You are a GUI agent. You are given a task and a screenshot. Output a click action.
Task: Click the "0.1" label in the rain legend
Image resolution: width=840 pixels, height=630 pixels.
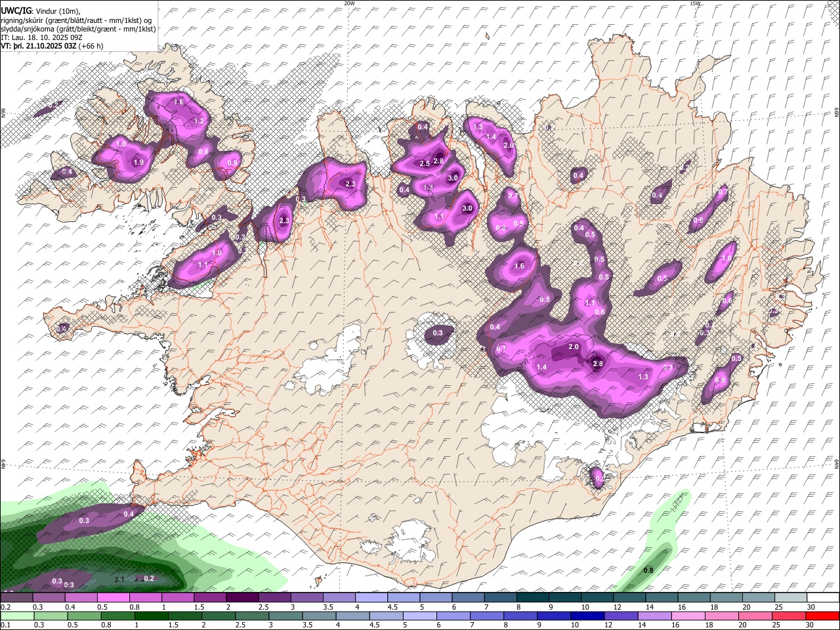(x=5, y=625)
